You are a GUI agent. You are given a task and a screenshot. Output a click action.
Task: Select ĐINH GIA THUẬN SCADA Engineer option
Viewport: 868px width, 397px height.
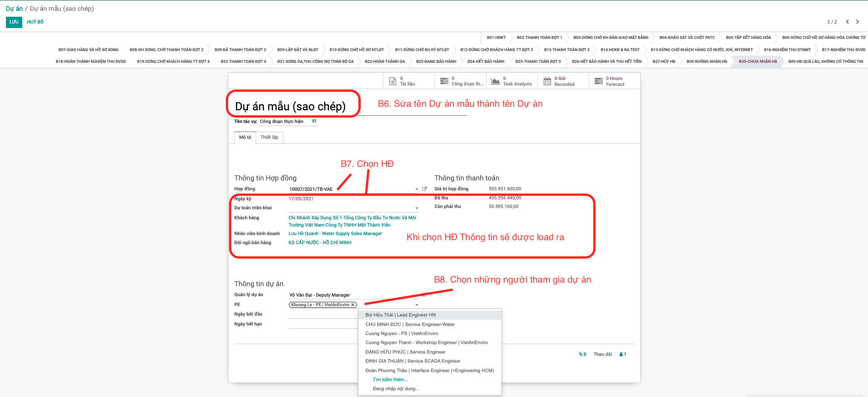[430, 361]
